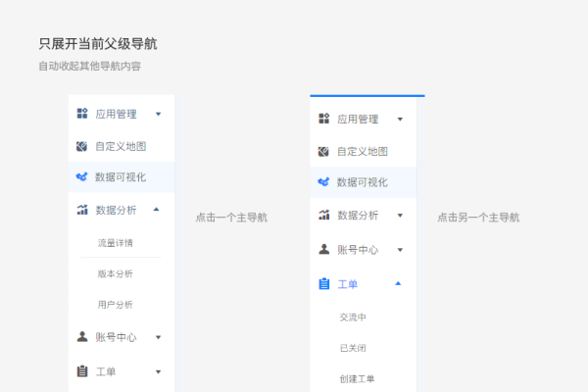Expand 账号中心 arrow in right menu
588x392 pixels.
coord(400,250)
